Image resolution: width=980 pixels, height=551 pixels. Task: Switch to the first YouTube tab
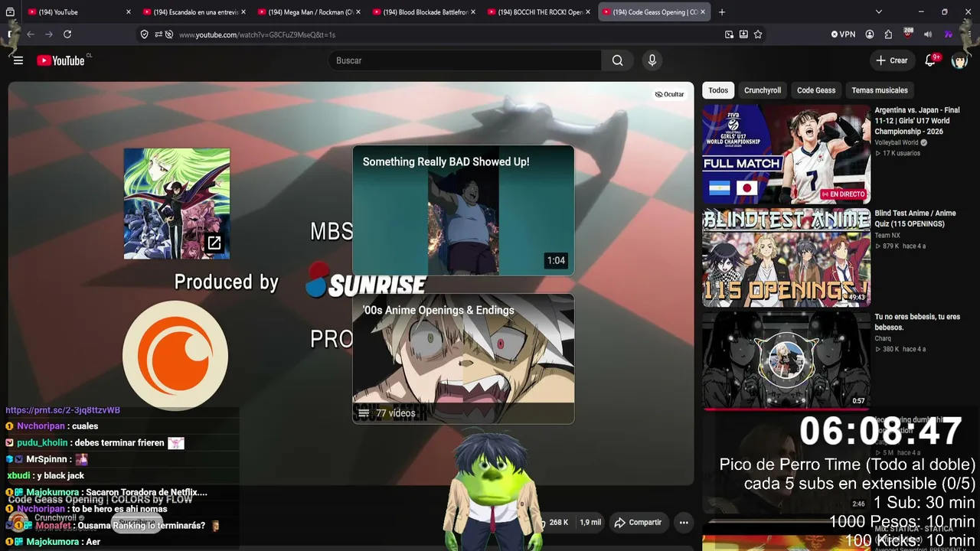coord(79,12)
